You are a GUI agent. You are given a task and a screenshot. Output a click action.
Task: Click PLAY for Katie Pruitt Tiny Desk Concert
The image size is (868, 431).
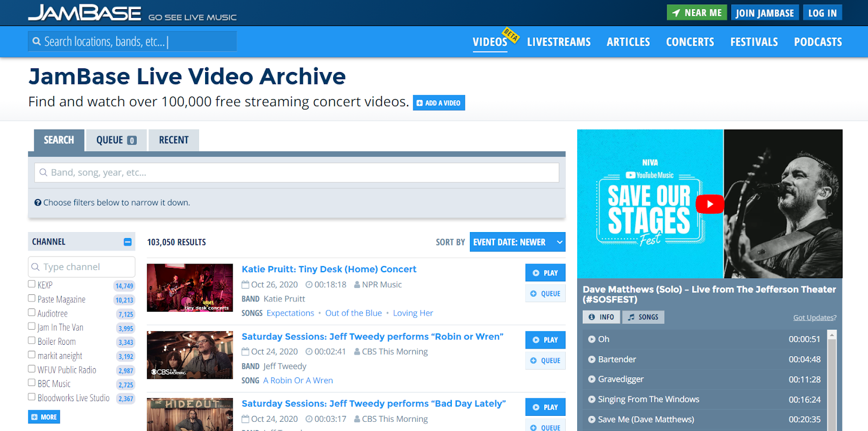click(545, 273)
